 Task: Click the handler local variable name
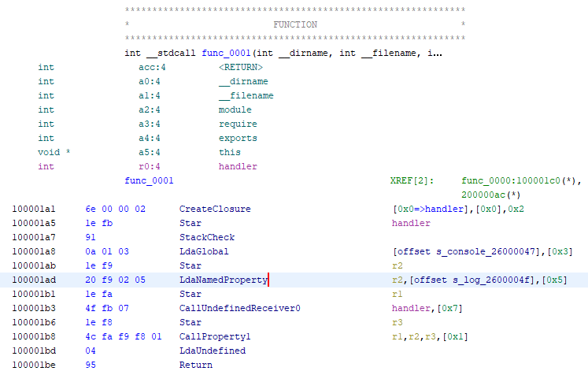238,166
